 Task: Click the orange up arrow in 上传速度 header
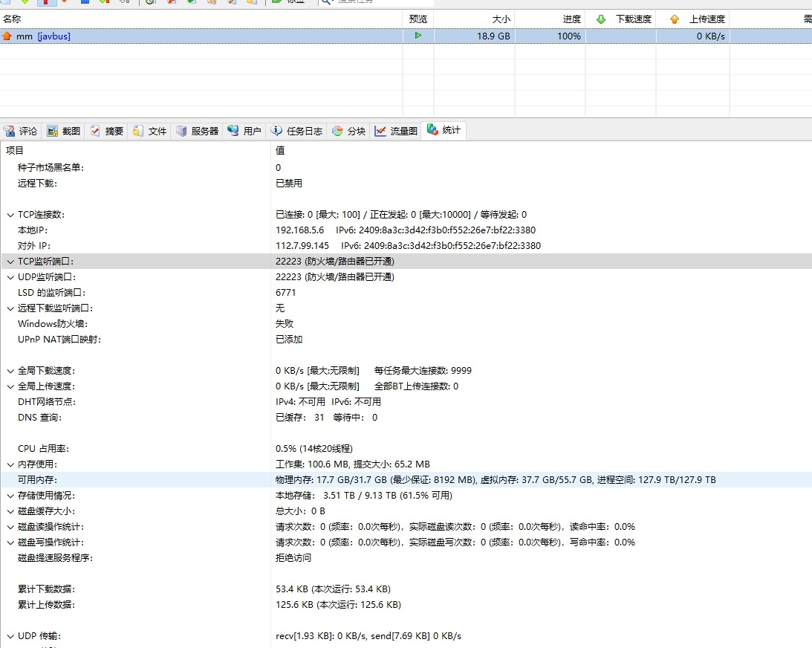point(675,19)
